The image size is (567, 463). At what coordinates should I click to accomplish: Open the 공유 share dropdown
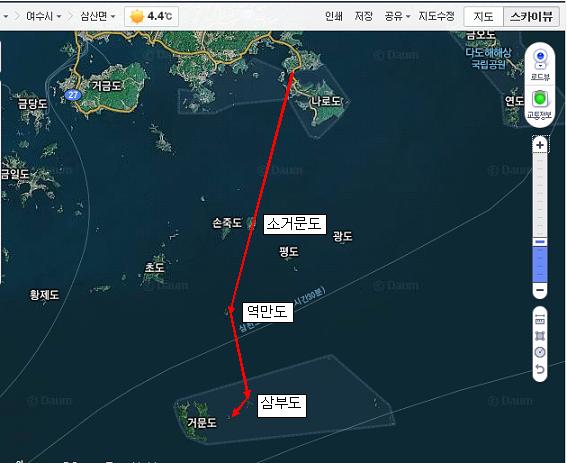click(x=397, y=16)
